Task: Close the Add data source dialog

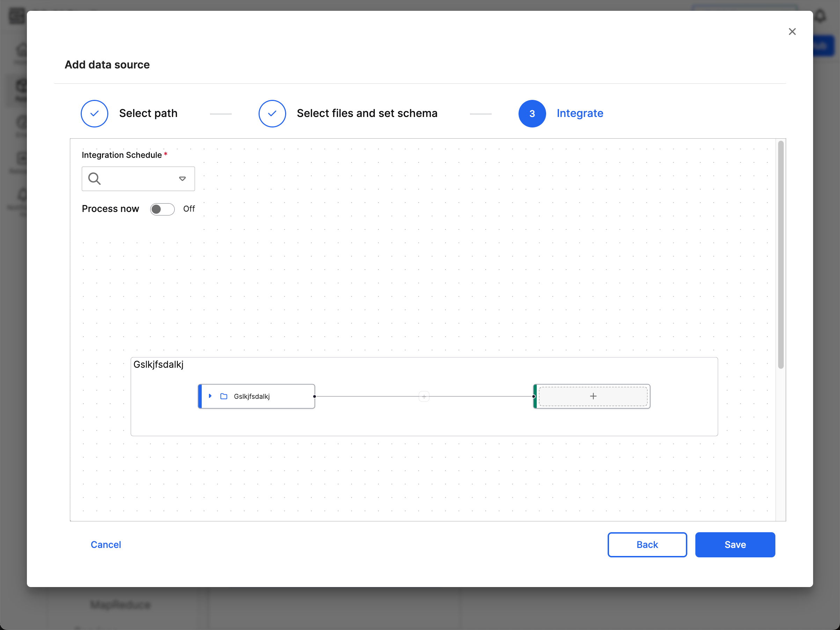Action: point(792,31)
